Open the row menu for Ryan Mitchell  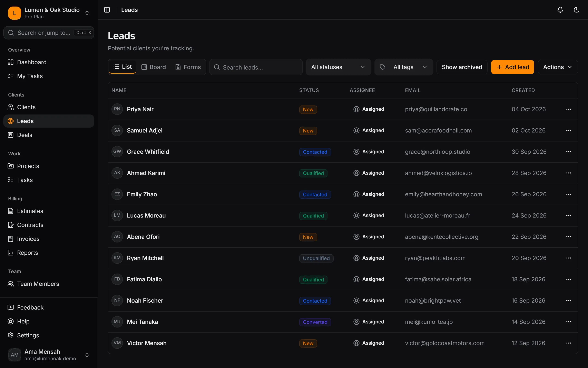(x=569, y=258)
